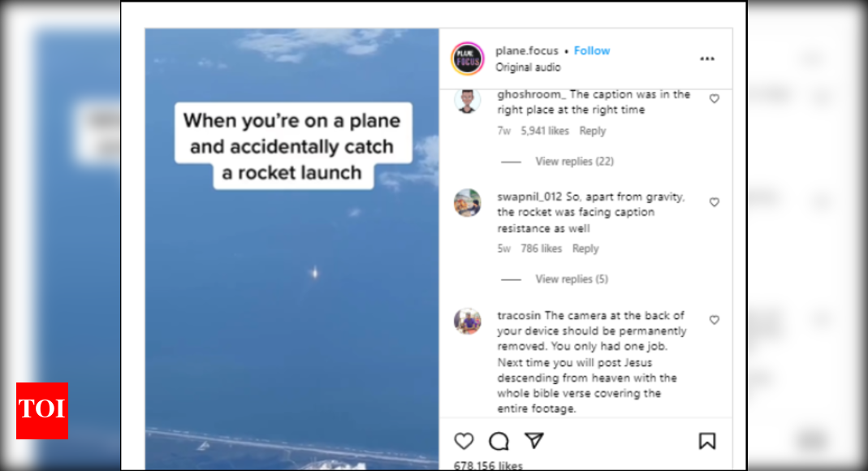
Task: Click tracosin's avatar
Action: click(x=468, y=322)
